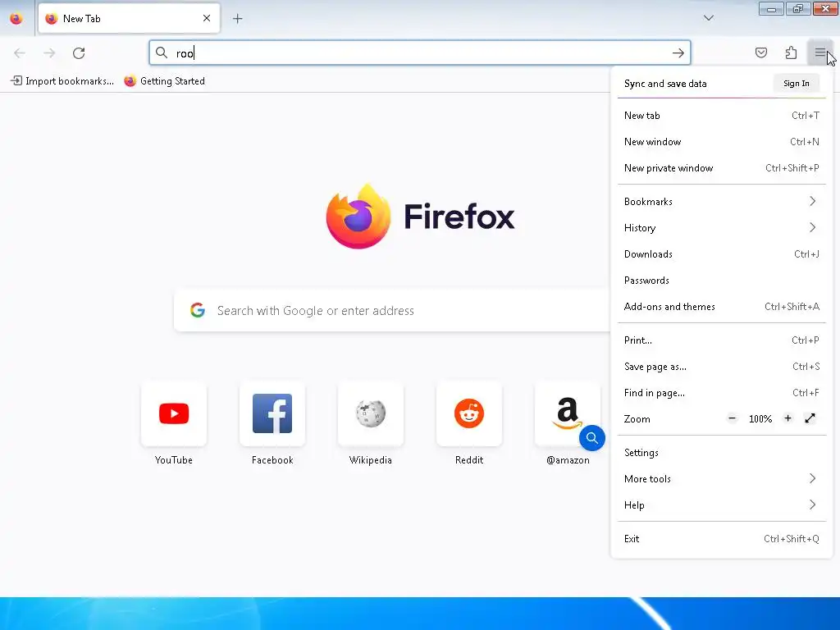Image resolution: width=840 pixels, height=630 pixels.
Task: Go back one page with the back arrow
Action: pos(20,53)
